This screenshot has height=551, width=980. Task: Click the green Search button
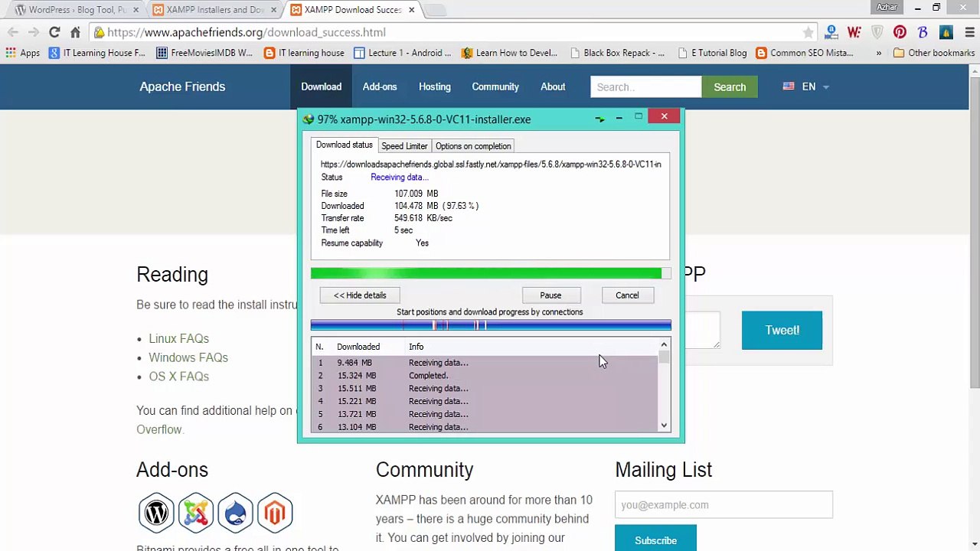[730, 87]
